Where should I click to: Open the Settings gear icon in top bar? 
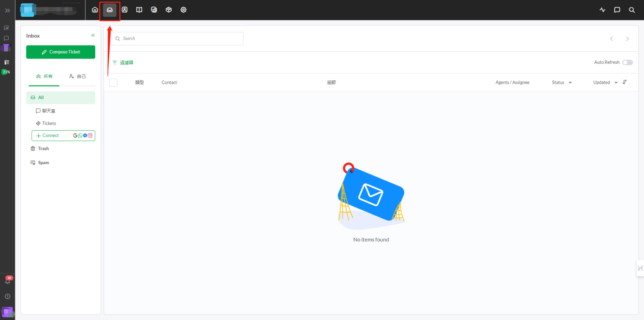click(x=183, y=10)
